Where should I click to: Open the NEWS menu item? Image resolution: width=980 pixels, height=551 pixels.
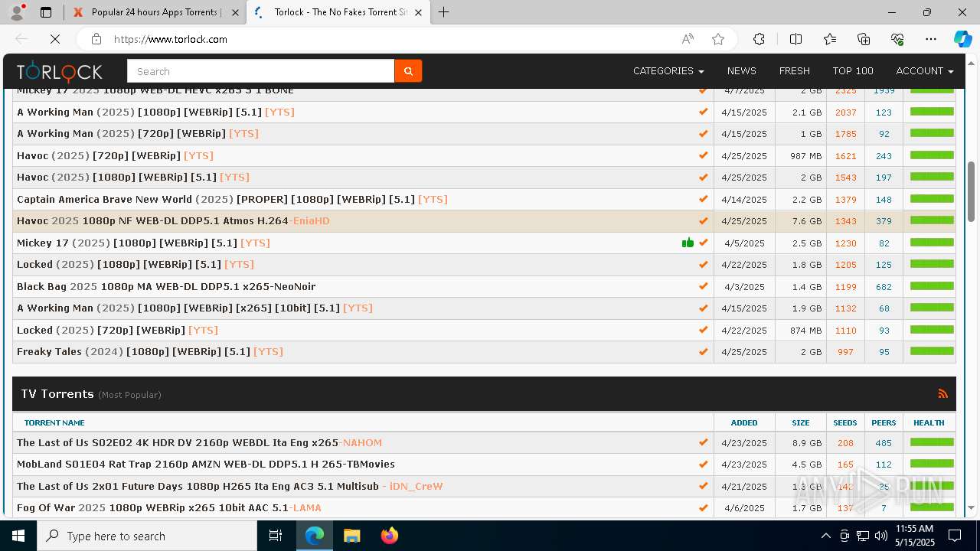point(741,71)
